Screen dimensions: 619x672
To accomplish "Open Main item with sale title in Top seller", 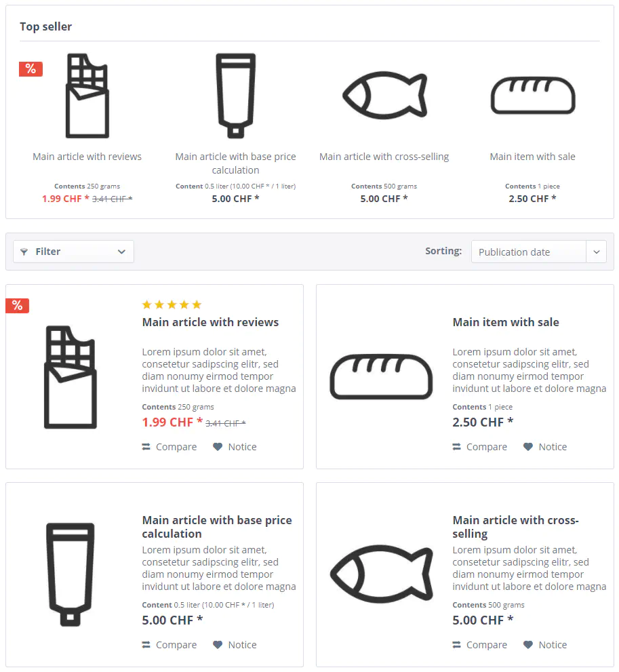I will pos(532,157).
